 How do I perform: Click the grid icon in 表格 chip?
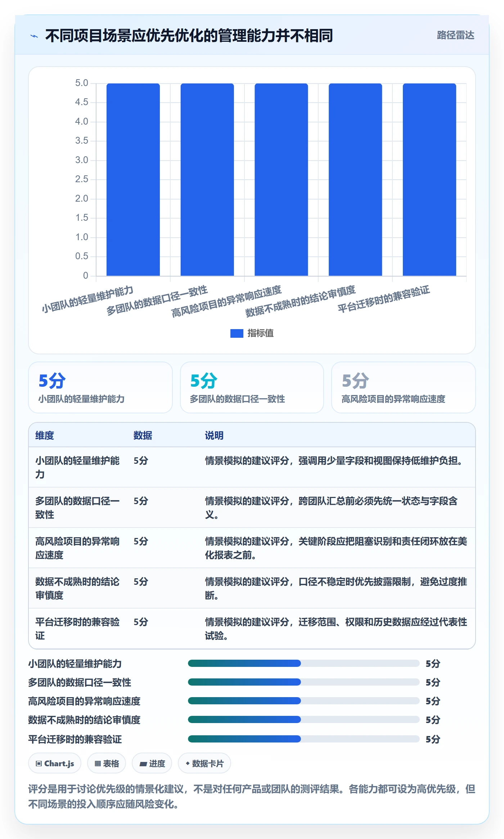pyautogui.click(x=98, y=764)
